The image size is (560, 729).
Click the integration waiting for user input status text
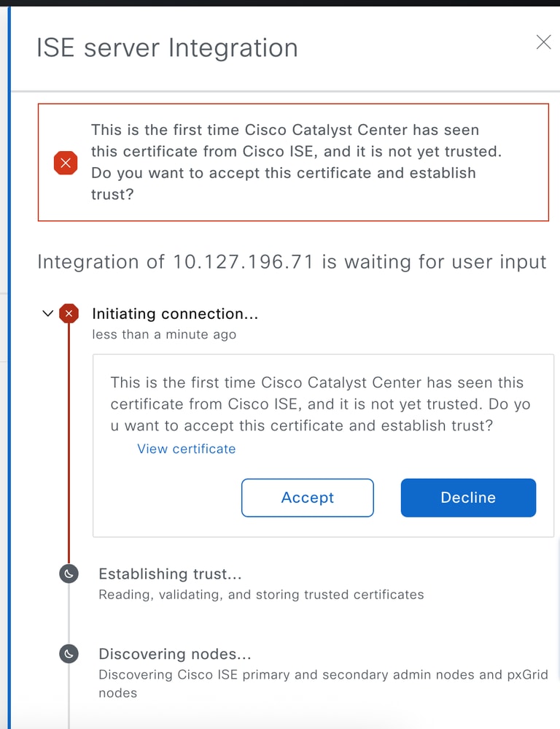(x=292, y=262)
